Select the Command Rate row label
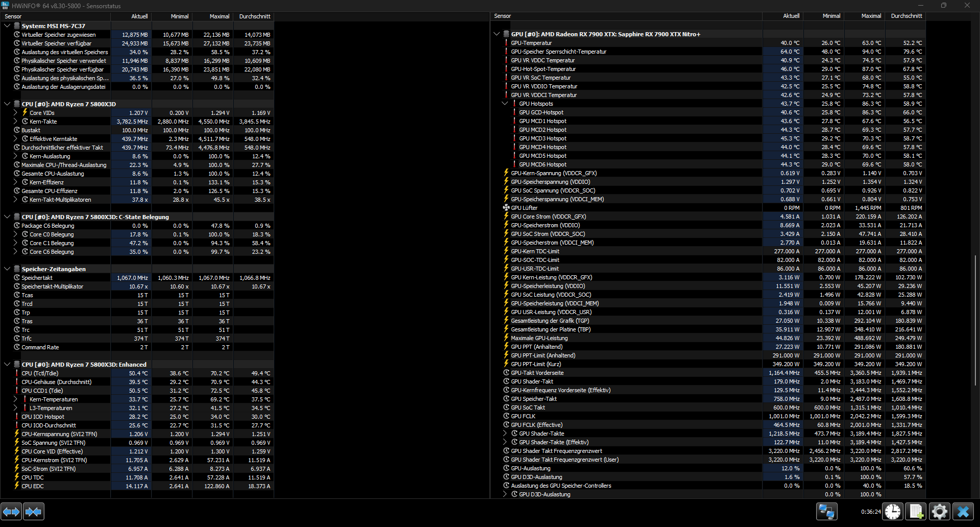 (40, 347)
